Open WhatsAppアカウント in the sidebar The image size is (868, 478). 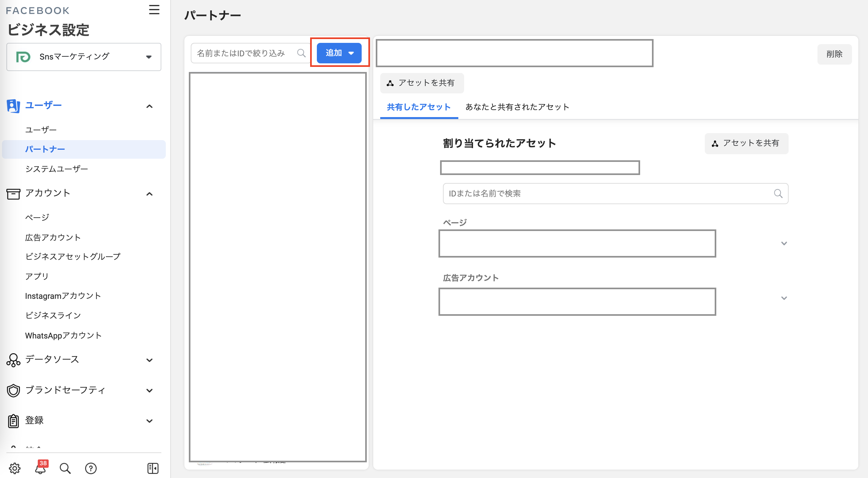[x=63, y=336]
